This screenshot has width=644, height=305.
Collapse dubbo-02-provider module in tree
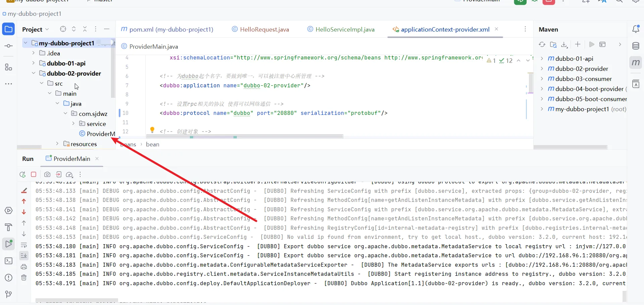33,73
